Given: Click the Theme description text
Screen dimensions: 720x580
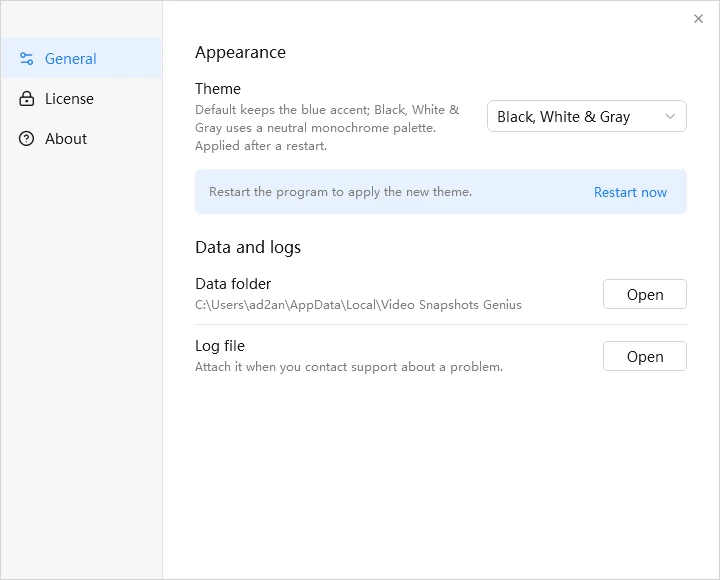Looking at the screenshot, I should tap(327, 128).
